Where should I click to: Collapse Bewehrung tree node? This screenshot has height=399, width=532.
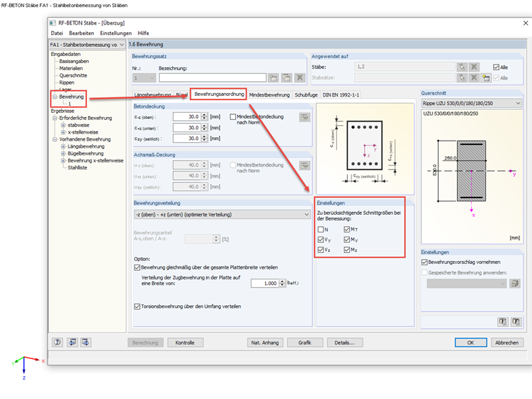click(x=55, y=97)
